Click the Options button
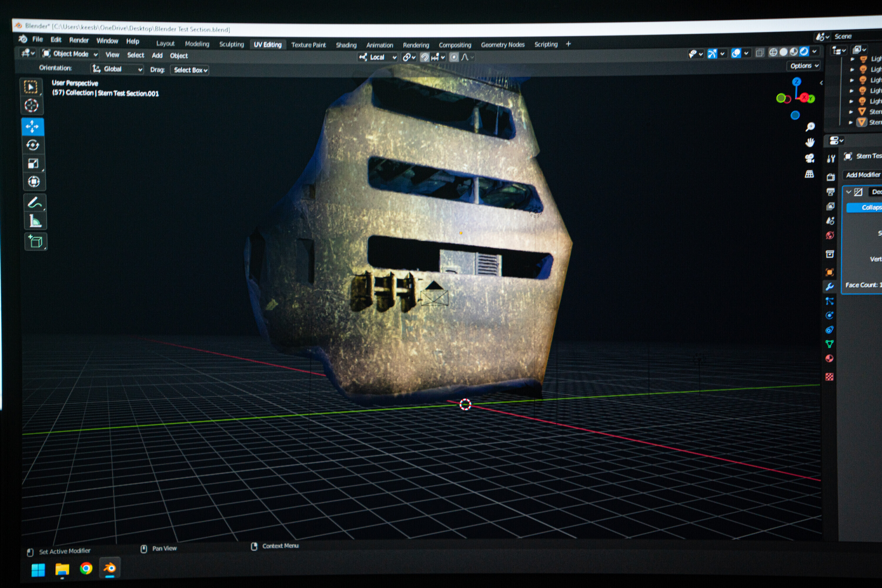Screen dimensions: 882x588 coord(804,66)
